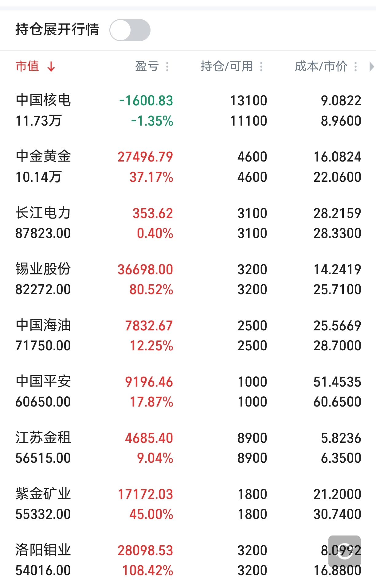
Task: Open the 洛阳钼业 holding entry
Action: [43, 550]
